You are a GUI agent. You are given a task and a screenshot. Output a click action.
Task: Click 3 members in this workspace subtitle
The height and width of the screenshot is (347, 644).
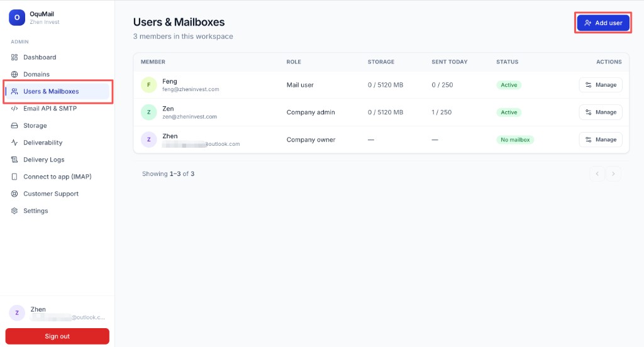tap(183, 36)
